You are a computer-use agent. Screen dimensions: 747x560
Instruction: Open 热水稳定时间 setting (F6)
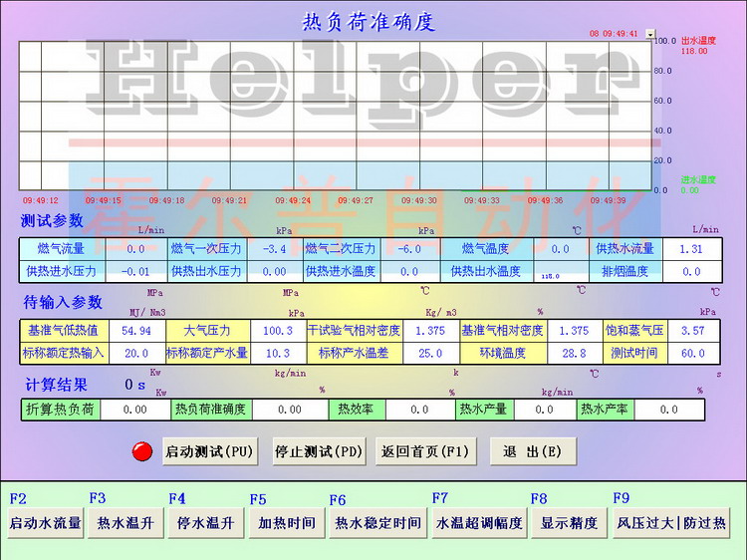pos(377,523)
